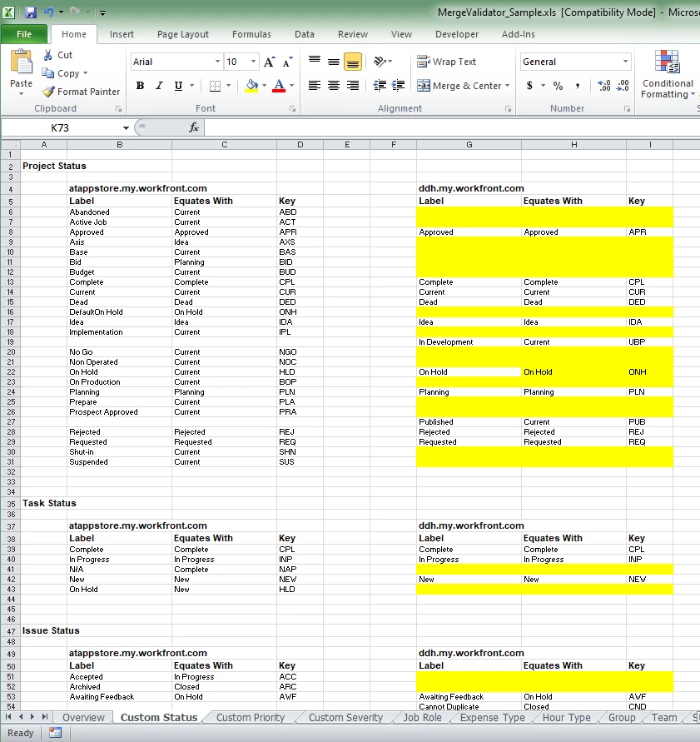Click the Bottom Align icon

353,62
